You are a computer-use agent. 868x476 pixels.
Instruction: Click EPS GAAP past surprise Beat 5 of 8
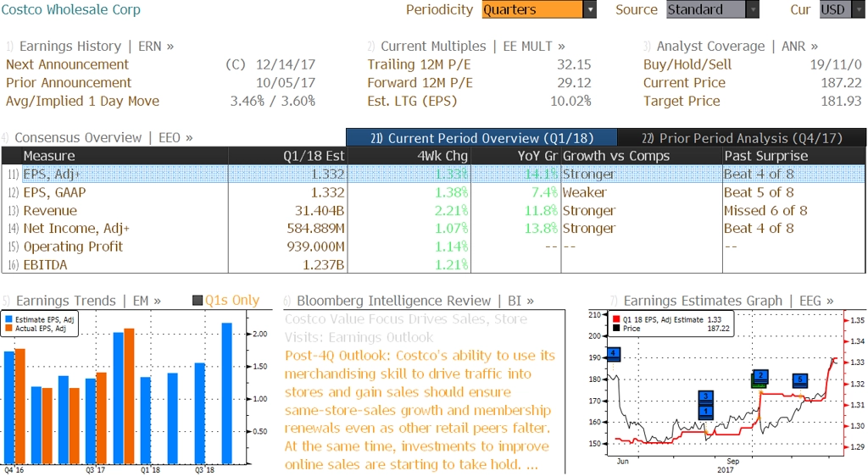759,192
